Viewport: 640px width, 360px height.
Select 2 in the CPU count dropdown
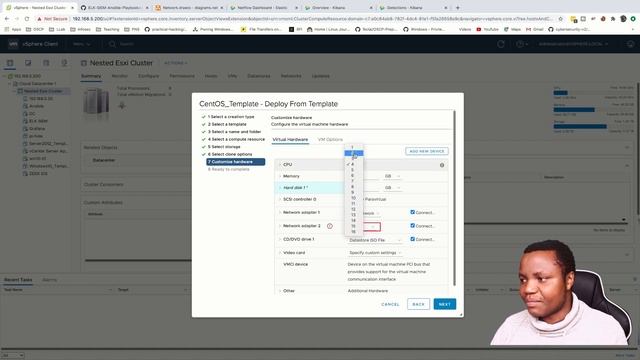pos(353,153)
